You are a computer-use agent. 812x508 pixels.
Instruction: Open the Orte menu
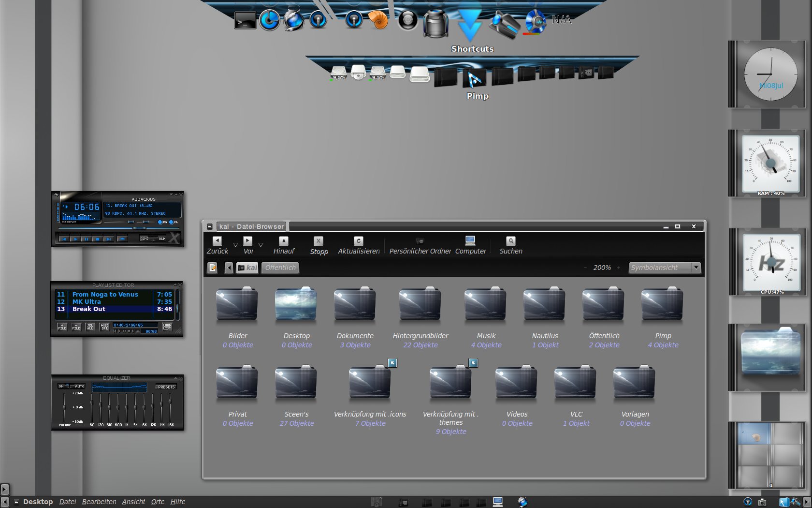pos(158,502)
